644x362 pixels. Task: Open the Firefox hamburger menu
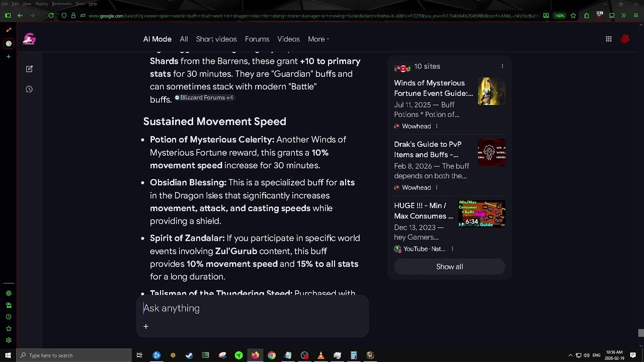coord(635,16)
